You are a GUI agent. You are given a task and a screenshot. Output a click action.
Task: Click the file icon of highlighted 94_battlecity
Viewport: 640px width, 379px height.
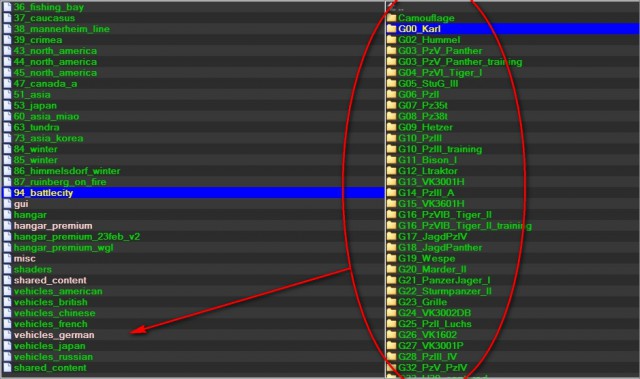click(7, 193)
